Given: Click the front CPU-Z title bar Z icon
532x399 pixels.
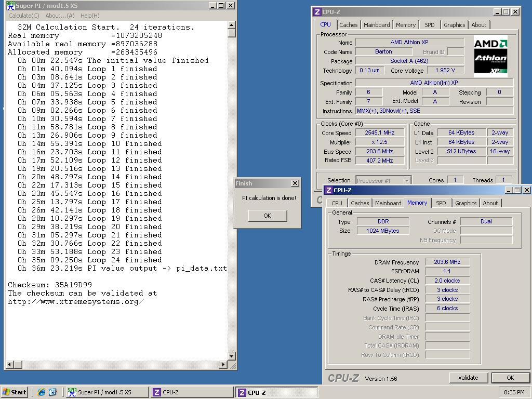Looking at the screenshot, I should click(x=328, y=190).
